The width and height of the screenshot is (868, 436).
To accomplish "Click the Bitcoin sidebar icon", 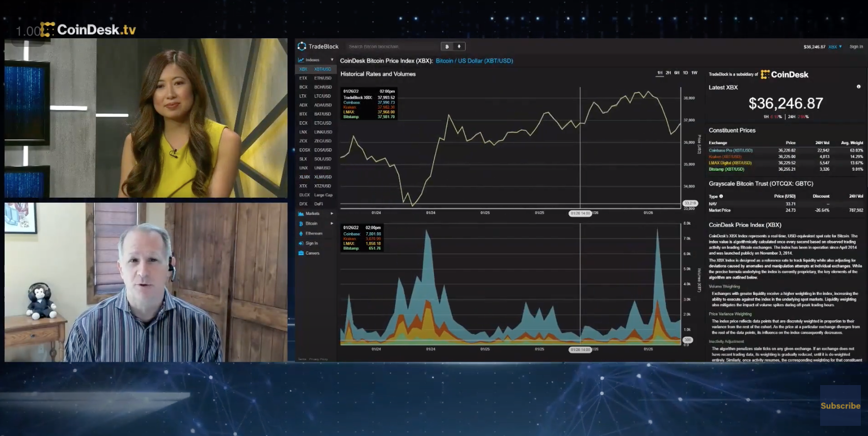I will (x=301, y=224).
